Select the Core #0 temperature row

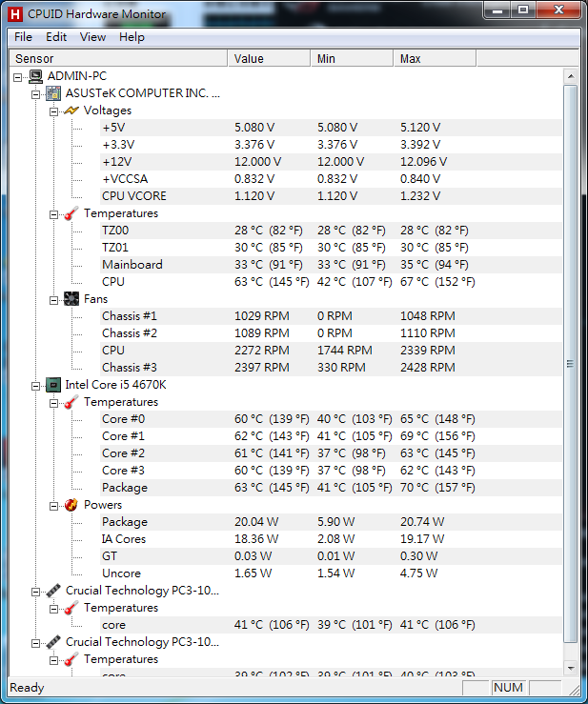pyautogui.click(x=331, y=419)
